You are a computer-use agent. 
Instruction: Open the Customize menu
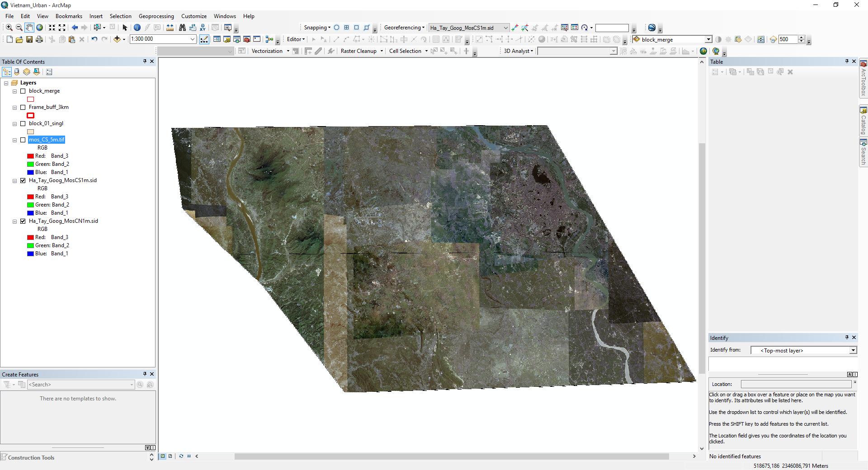point(194,16)
